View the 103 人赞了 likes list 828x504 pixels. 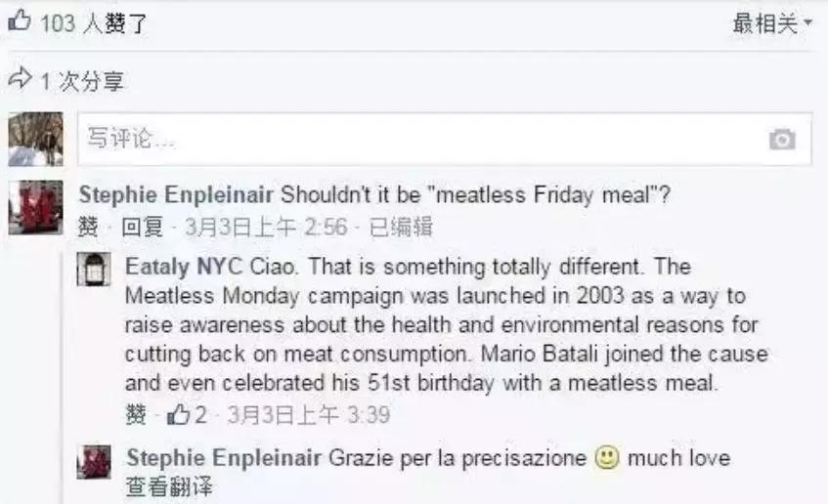[94, 22]
